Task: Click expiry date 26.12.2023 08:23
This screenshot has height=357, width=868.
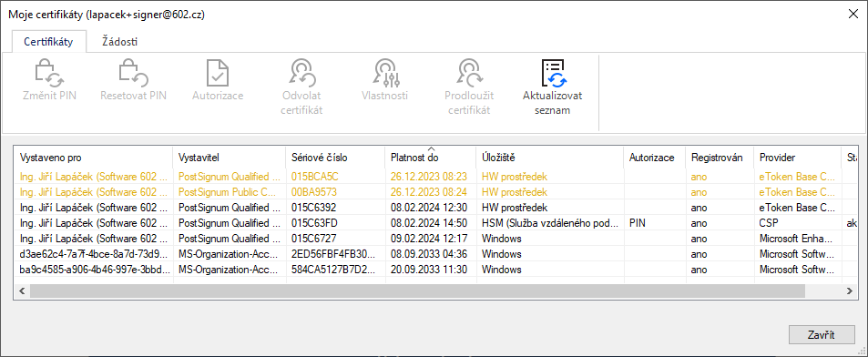Action: [x=428, y=177]
